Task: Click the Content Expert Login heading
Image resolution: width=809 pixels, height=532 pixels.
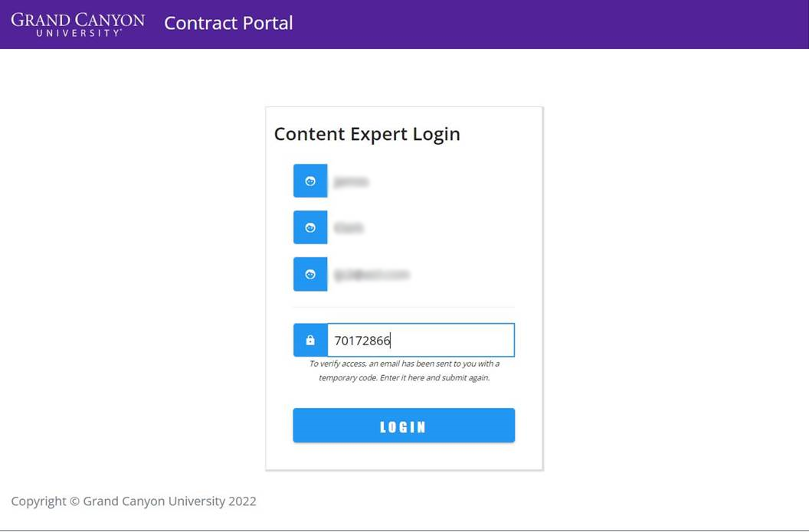Action: [367, 134]
